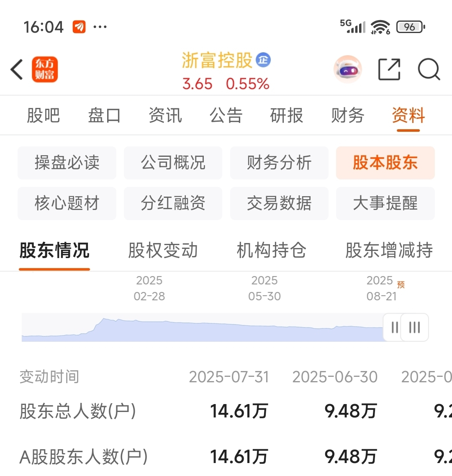This screenshot has height=476, width=452.
Task: Tap the 2025 05-30 date marker
Action: coord(264,288)
